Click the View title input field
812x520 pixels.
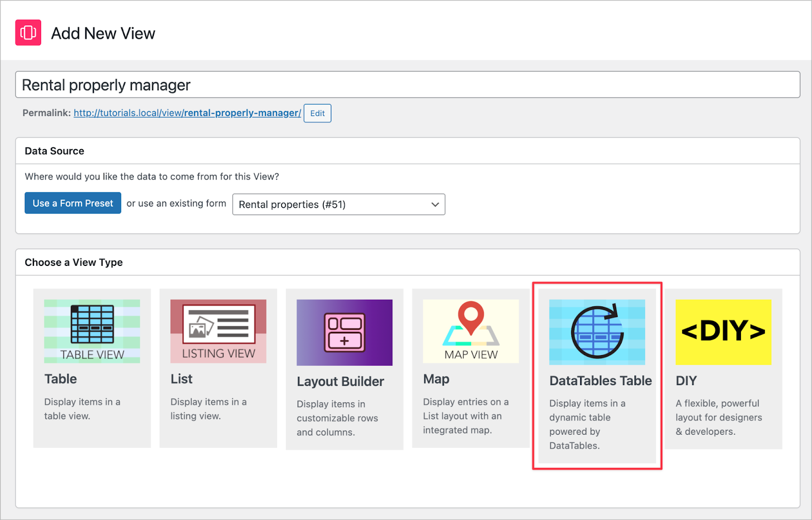[407, 85]
